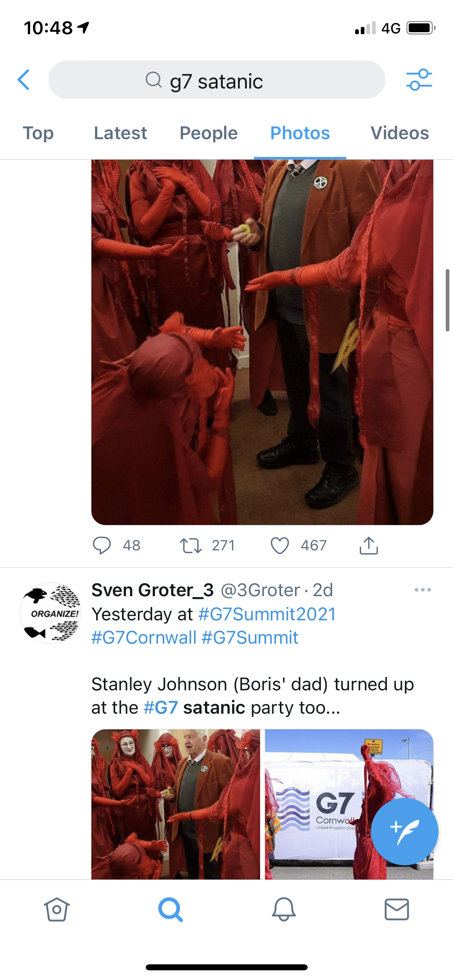
Task: Compose a new tweet with floating button
Action: click(x=404, y=831)
